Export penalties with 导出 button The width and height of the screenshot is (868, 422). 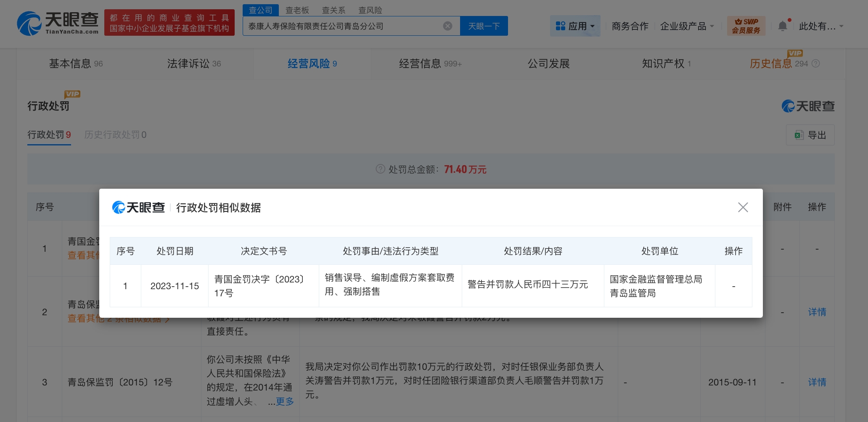(x=810, y=135)
